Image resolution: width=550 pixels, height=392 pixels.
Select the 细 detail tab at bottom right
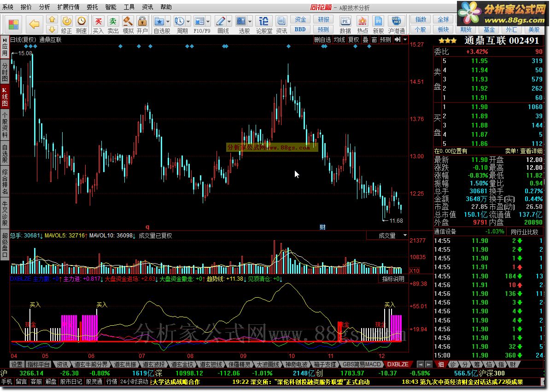tap(441, 364)
